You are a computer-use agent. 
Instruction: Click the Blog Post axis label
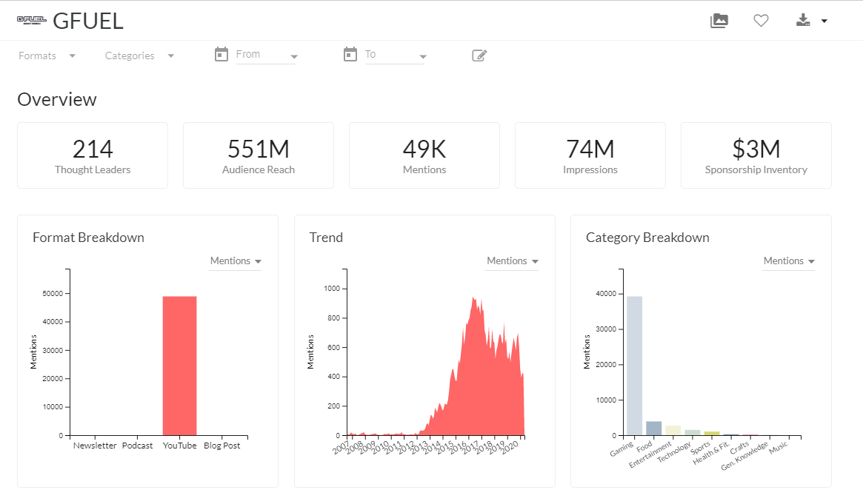click(221, 446)
